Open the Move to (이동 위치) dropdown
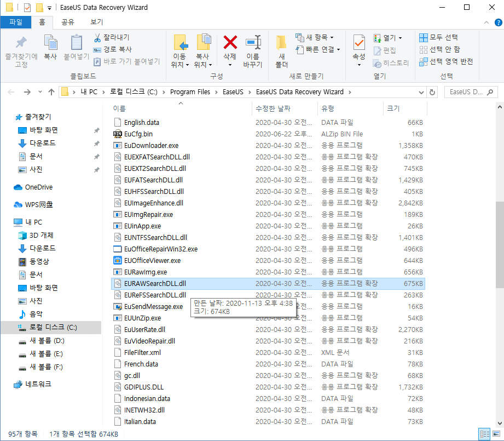504x441 pixels. pos(181,49)
